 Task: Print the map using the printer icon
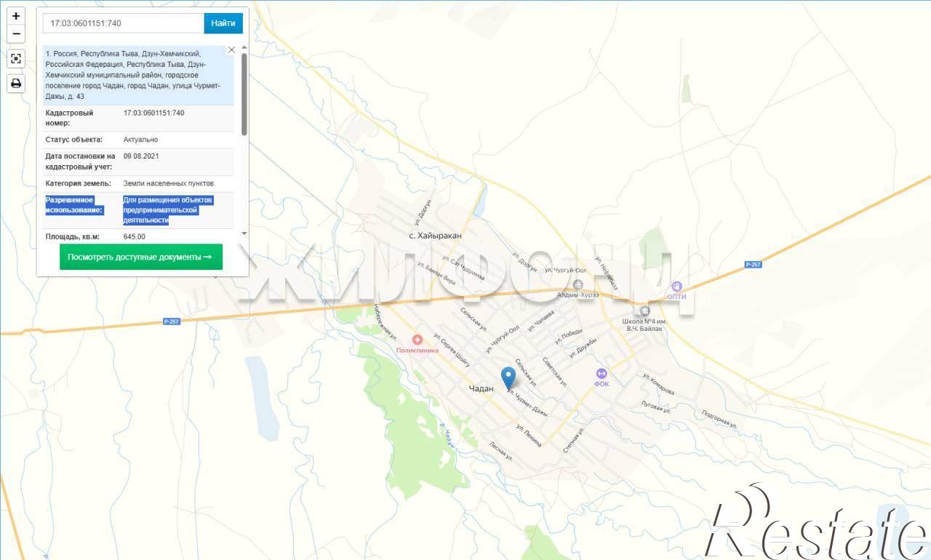click(x=16, y=84)
